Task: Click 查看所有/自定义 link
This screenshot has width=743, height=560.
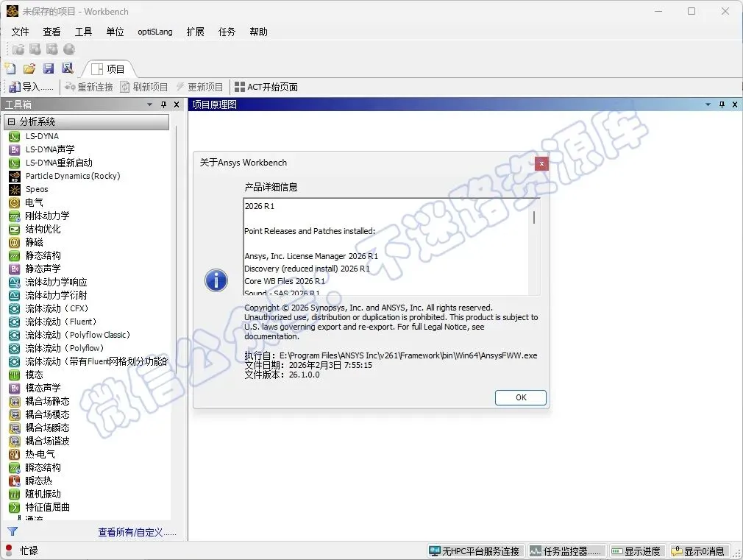Action: 137,533
